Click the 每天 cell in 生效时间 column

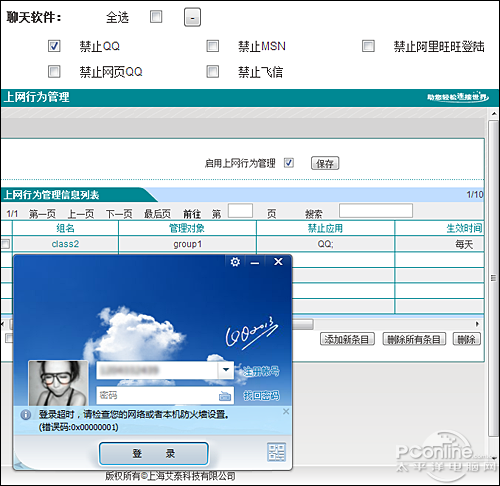[464, 244]
